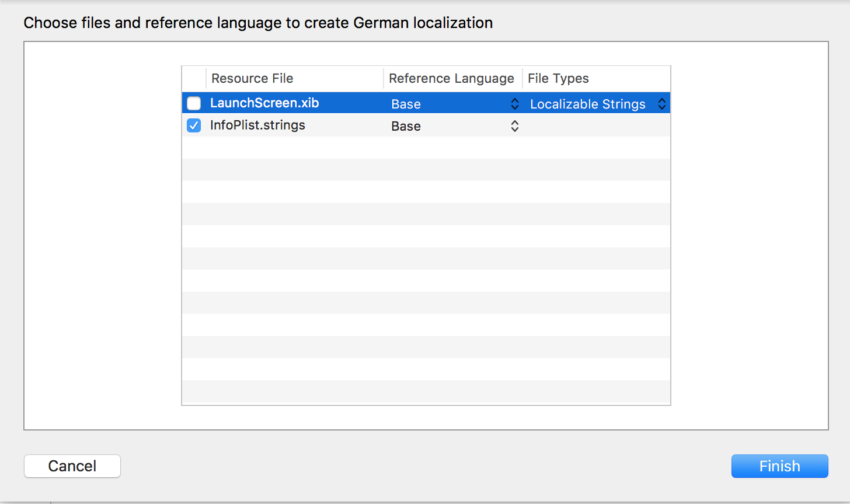Viewport: 850px width, 504px height.
Task: Click the empty File Types cell for InfoPlist.strings
Action: tap(595, 126)
